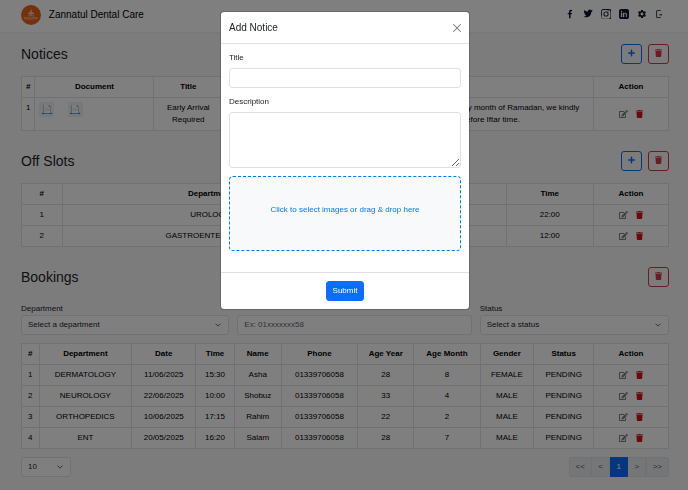Edit the 22:00 off slot row
The height and width of the screenshot is (490, 688).
click(x=623, y=215)
